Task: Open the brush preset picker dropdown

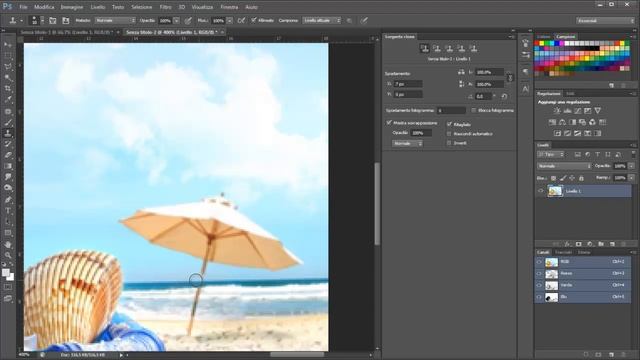Action: click(42, 20)
